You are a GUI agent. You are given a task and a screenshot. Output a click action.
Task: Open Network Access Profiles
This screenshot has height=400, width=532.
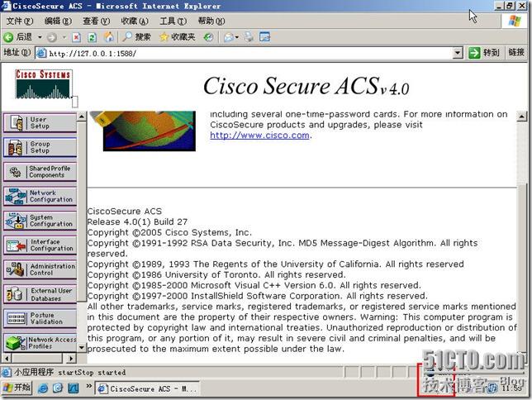tap(40, 343)
